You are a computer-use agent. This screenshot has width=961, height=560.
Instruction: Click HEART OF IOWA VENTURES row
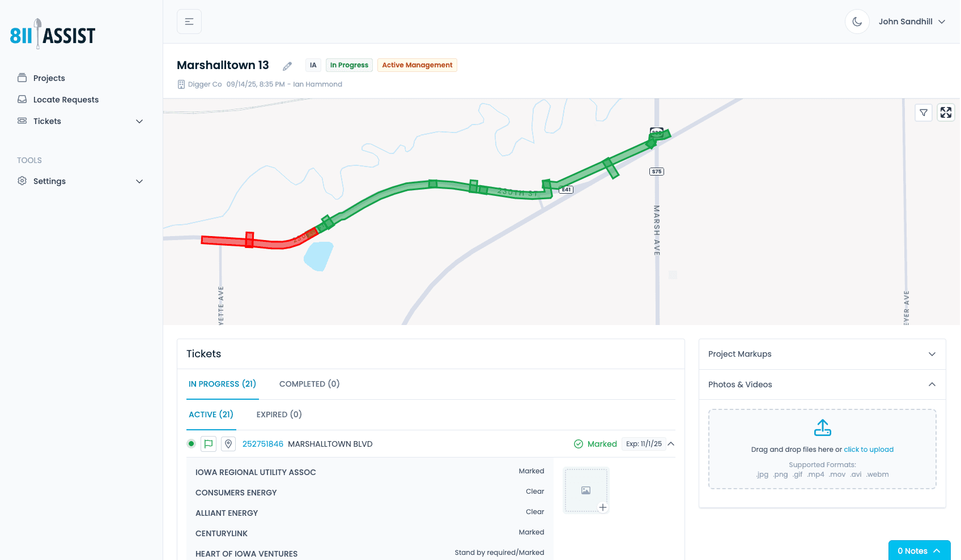click(370, 553)
